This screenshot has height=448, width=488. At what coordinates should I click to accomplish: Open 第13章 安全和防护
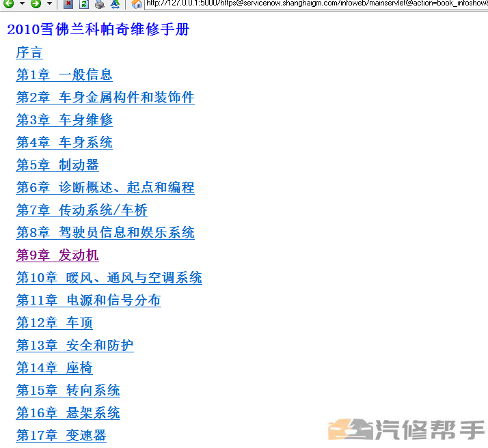(74, 346)
